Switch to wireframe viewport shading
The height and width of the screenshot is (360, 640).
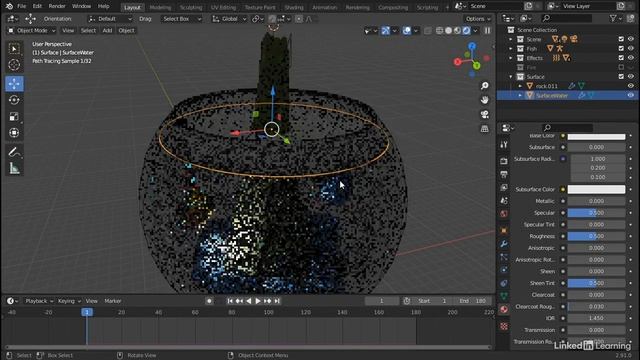440,31
